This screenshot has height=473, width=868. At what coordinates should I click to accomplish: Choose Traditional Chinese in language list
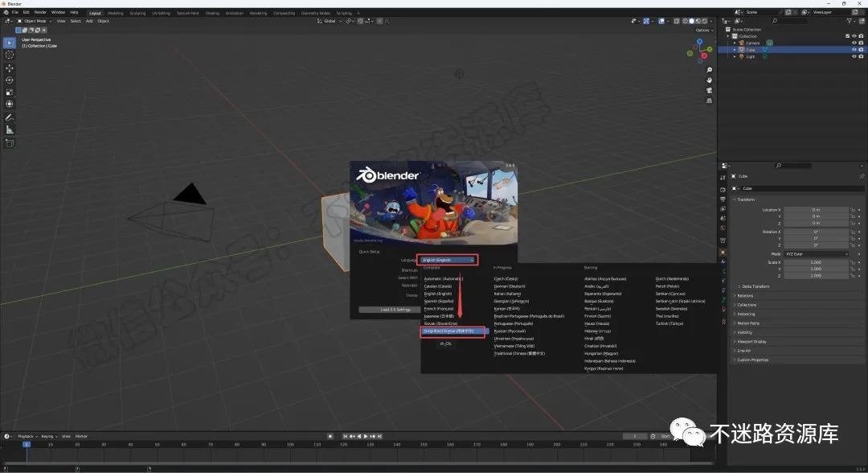coord(519,353)
